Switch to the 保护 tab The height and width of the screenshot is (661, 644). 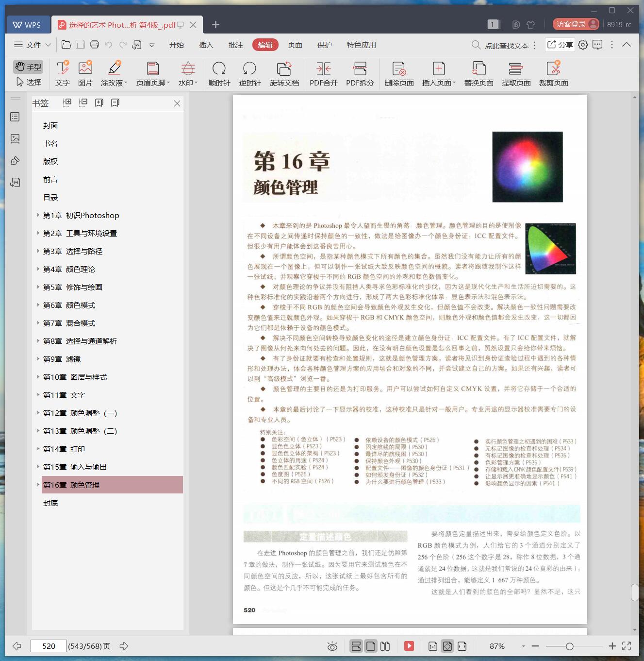[x=325, y=45]
